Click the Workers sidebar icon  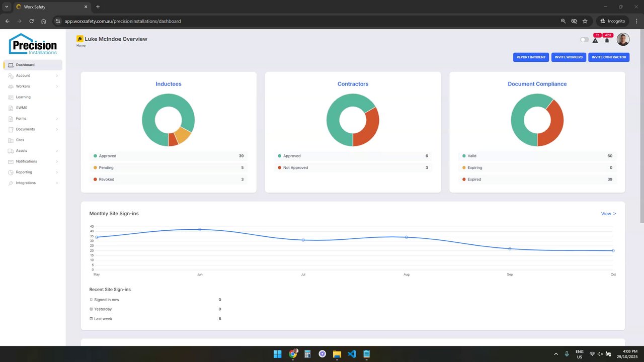[x=11, y=86]
